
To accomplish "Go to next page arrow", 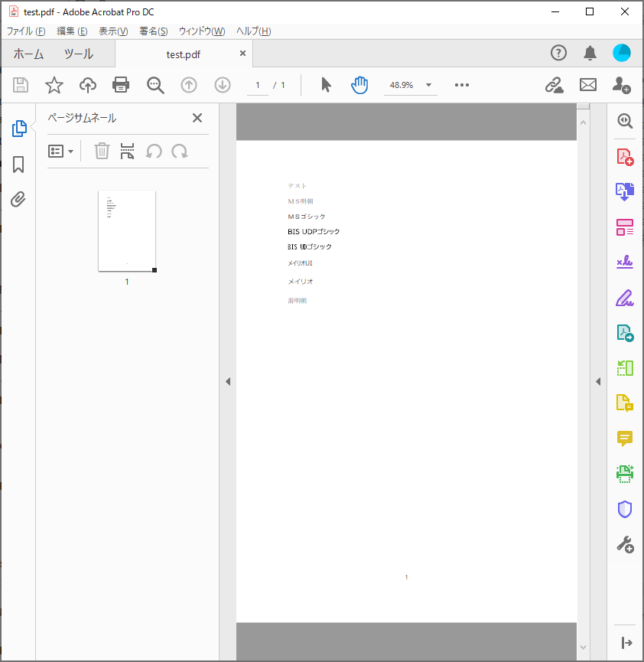I will coord(223,85).
